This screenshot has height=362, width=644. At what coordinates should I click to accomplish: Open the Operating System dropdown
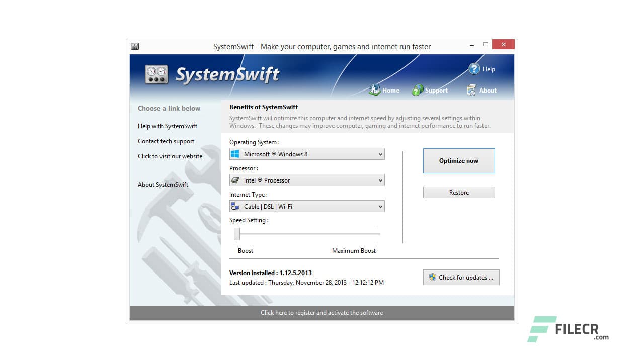click(x=379, y=154)
